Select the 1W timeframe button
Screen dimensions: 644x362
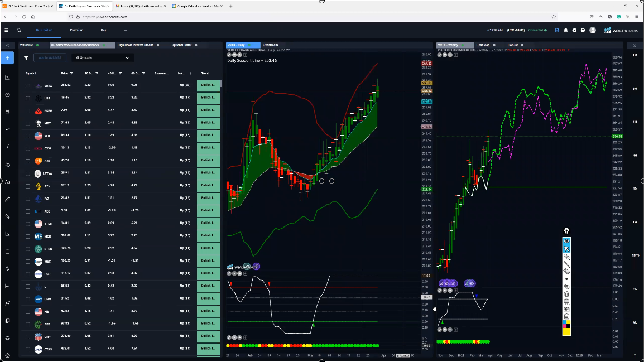(635, 222)
